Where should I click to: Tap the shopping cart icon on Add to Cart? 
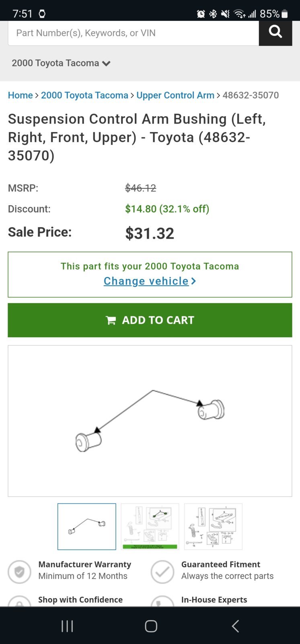[111, 320]
